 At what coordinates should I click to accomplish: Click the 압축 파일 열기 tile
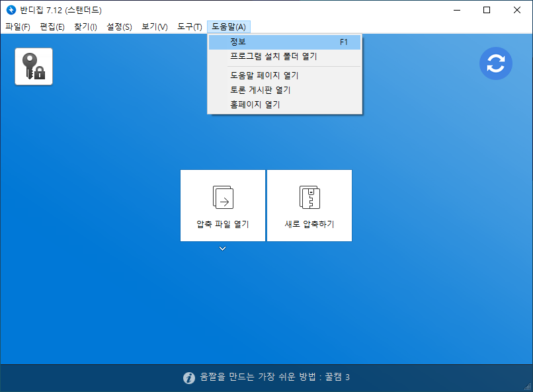pos(223,206)
